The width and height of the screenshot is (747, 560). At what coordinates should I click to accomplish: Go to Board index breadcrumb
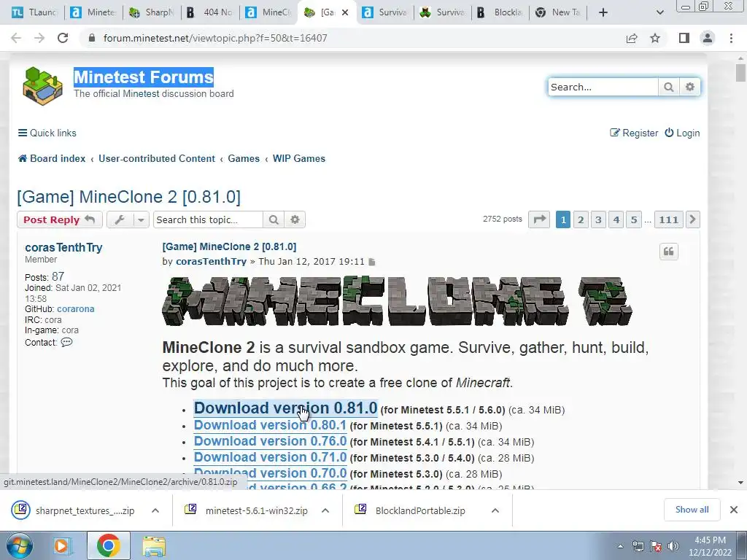point(52,158)
